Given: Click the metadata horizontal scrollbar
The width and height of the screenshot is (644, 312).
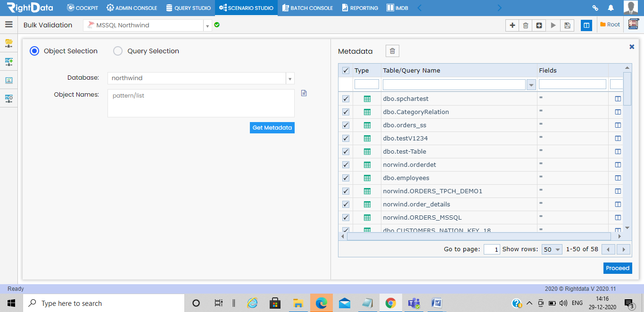Looking at the screenshot, I should coord(481,236).
